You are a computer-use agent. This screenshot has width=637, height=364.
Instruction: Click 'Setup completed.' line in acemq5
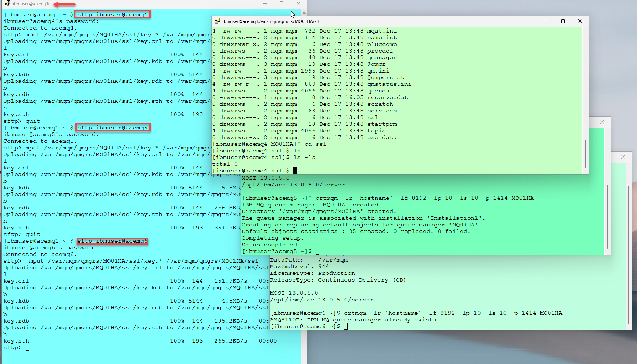[x=271, y=245]
